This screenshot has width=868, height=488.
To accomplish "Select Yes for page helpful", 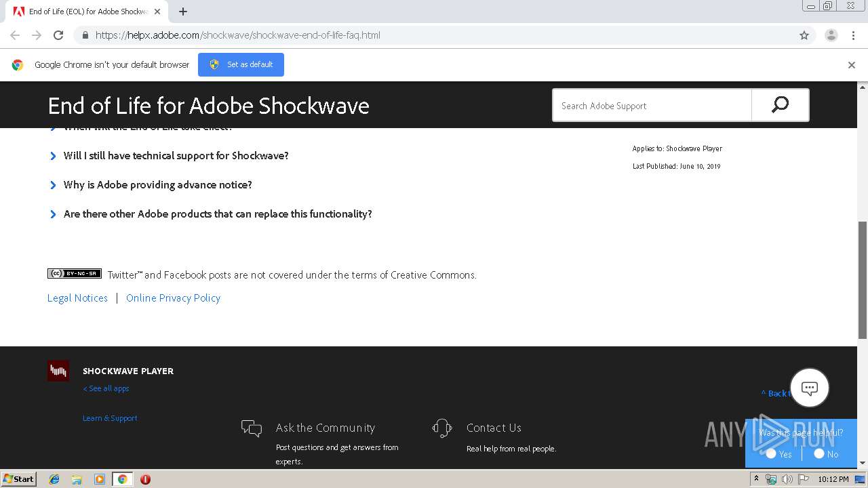I will (x=771, y=454).
